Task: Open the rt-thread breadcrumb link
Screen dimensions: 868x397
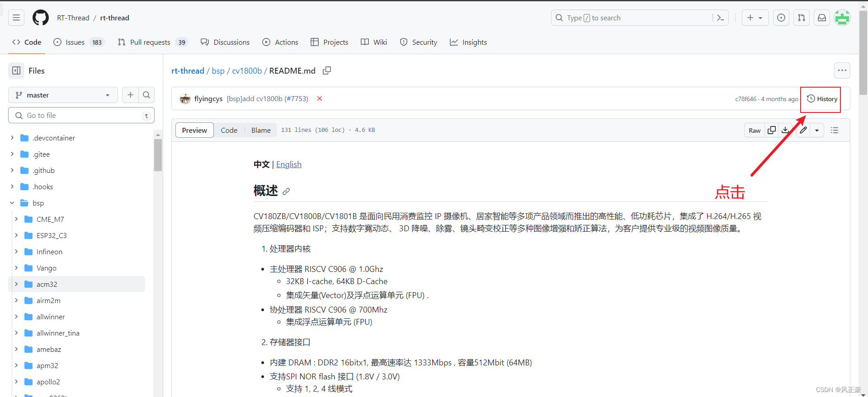Action: (x=188, y=71)
